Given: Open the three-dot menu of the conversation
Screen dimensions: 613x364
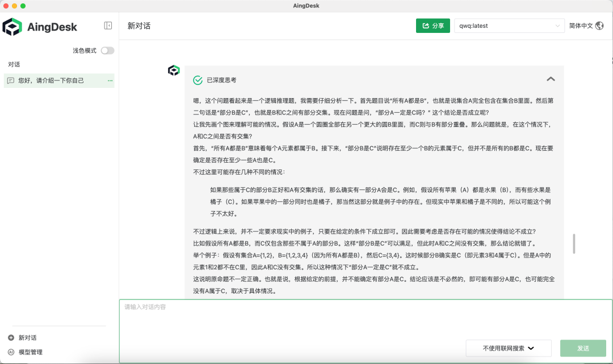Looking at the screenshot, I should click(x=110, y=81).
